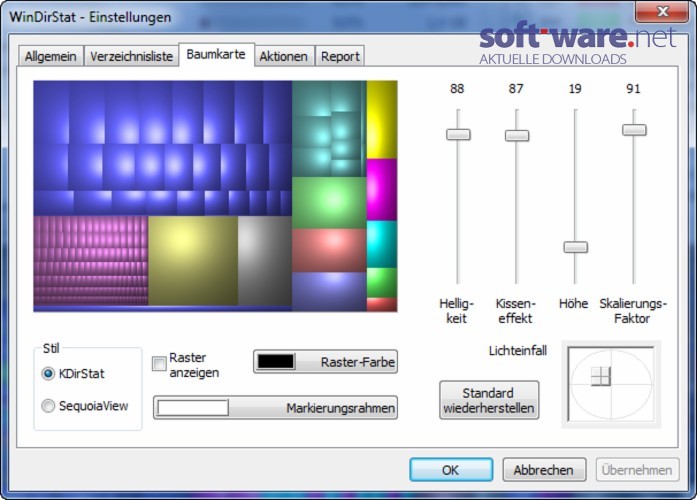Click the Helligkeit slider handle
Screen dimensions: 697x500
pyautogui.click(x=458, y=134)
